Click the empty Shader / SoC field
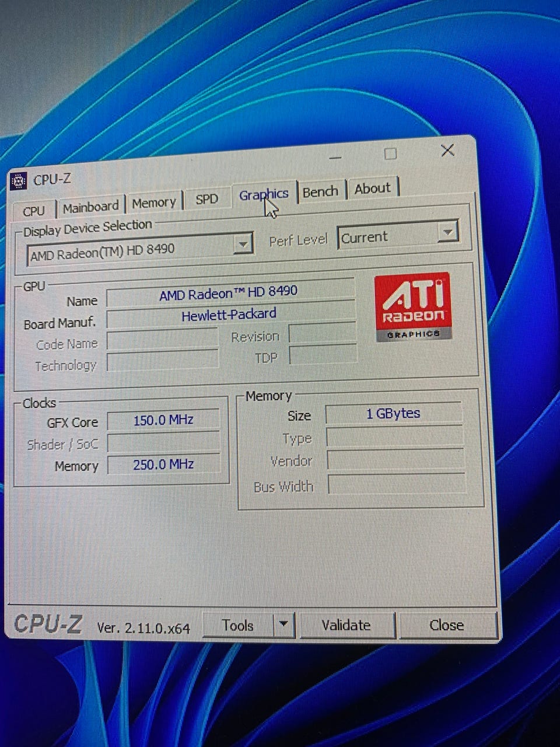560x747 pixels. 164,443
